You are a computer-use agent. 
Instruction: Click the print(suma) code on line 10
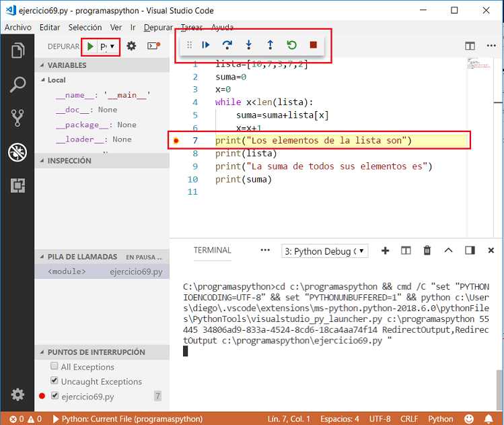click(x=244, y=179)
